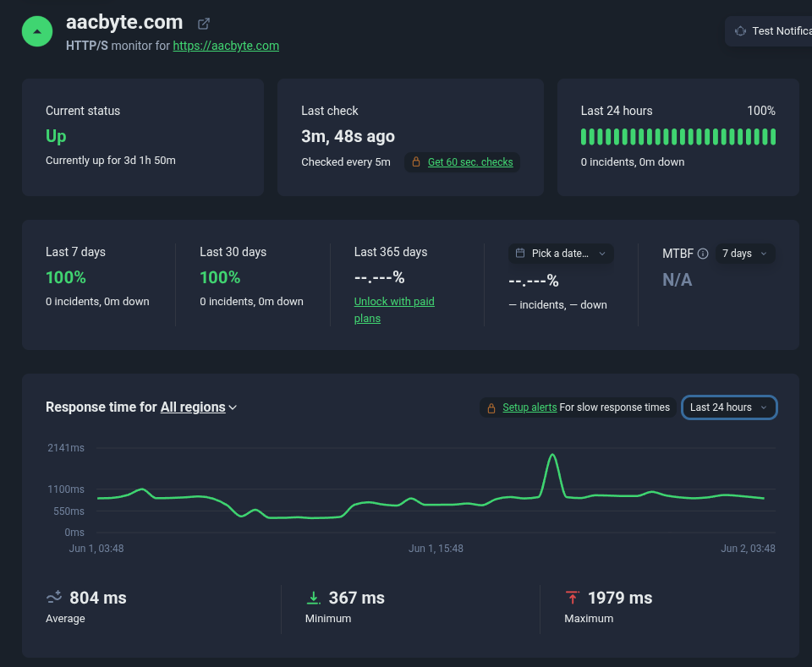Click the Checked every 5m text

point(346,162)
